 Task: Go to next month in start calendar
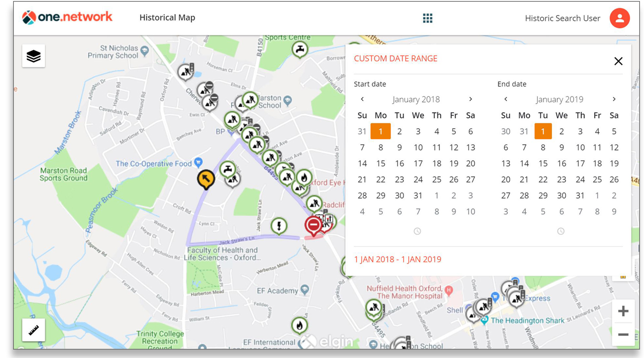(470, 99)
